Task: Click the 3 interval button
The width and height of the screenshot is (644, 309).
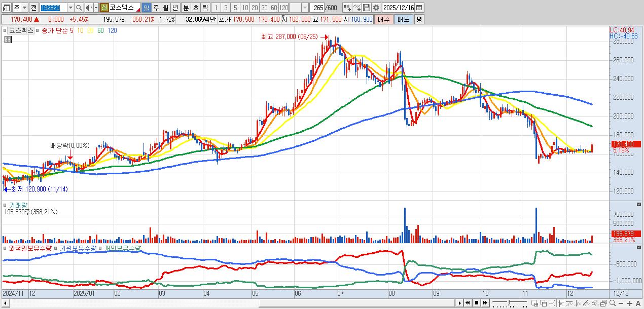Action: click(225, 8)
